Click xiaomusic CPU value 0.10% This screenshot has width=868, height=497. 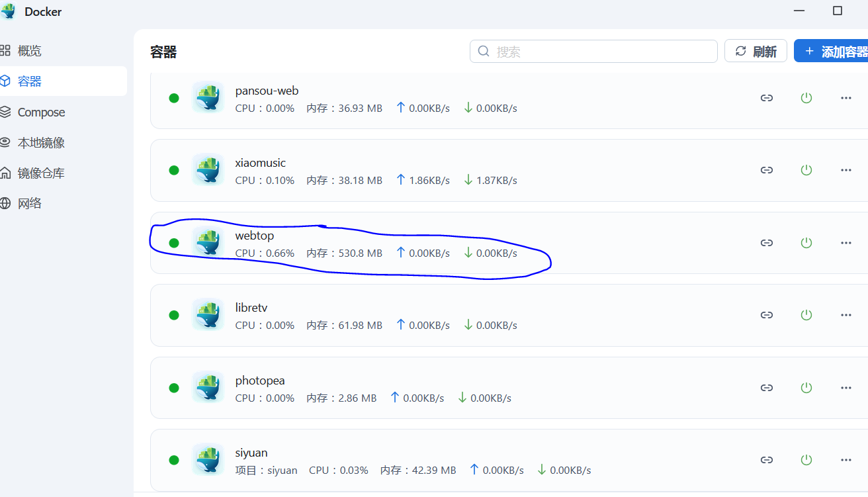[x=280, y=181]
